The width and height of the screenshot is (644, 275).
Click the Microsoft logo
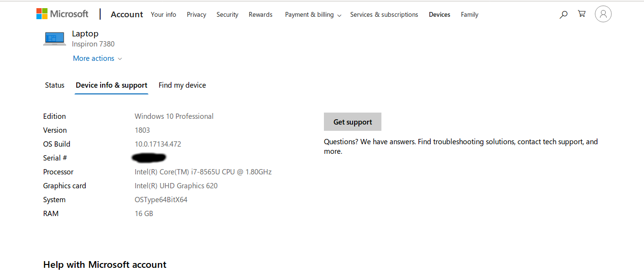coord(62,14)
